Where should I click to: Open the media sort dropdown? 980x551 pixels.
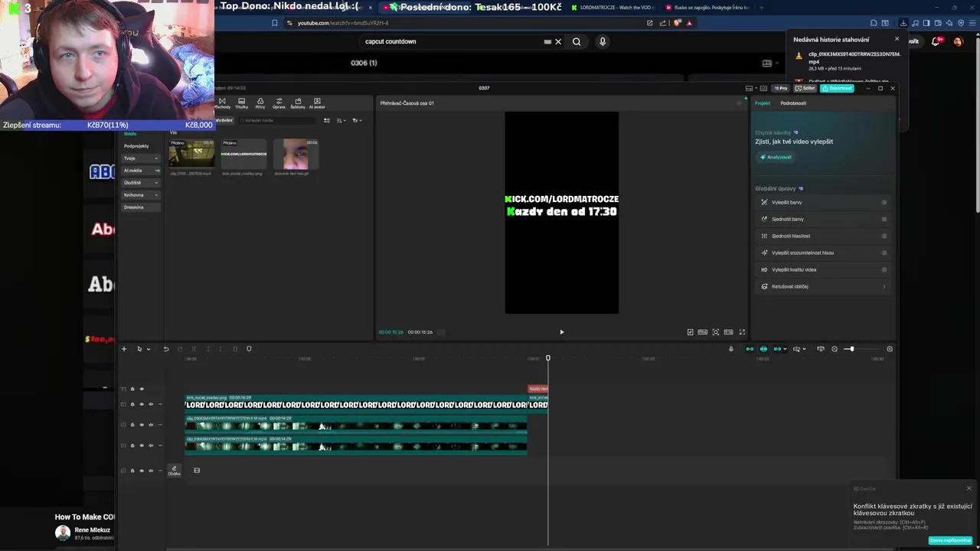(x=341, y=120)
